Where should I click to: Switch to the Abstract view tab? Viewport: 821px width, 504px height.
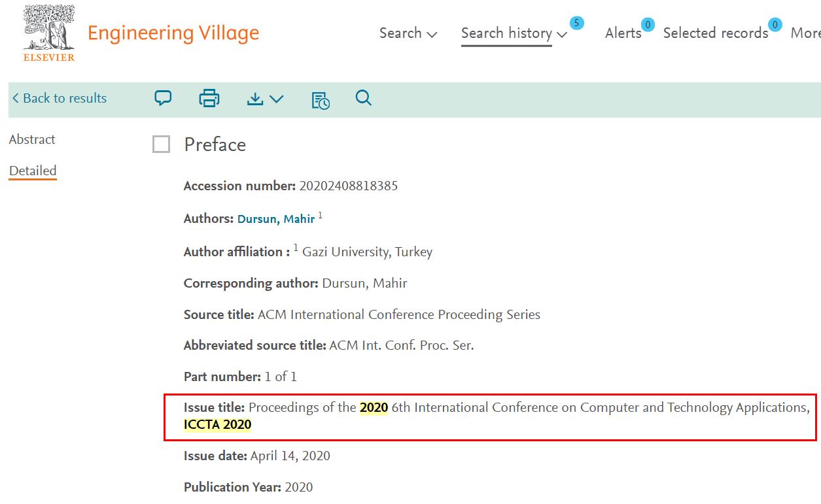click(32, 139)
